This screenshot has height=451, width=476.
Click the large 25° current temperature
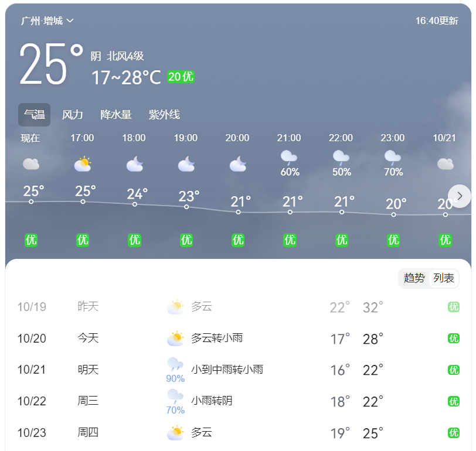51,64
